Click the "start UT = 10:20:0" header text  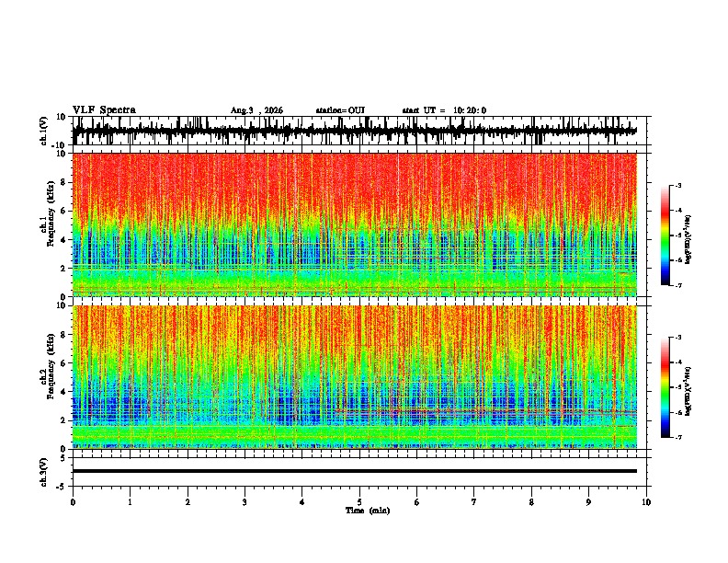444,110
